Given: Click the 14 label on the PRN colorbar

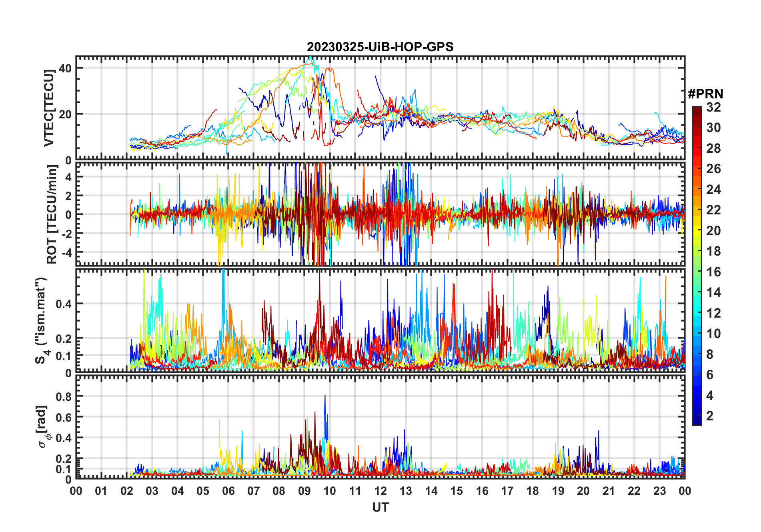Looking at the screenshot, I should pyautogui.click(x=713, y=292).
